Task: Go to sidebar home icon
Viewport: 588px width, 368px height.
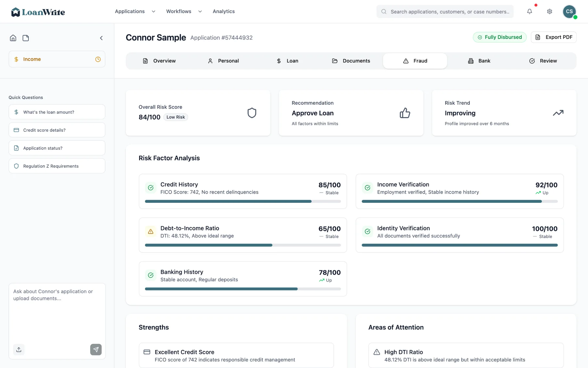Action: point(13,38)
